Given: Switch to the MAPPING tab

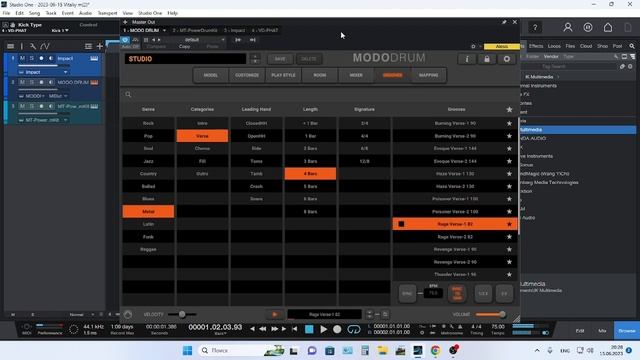Looking at the screenshot, I should pyautogui.click(x=429, y=75).
